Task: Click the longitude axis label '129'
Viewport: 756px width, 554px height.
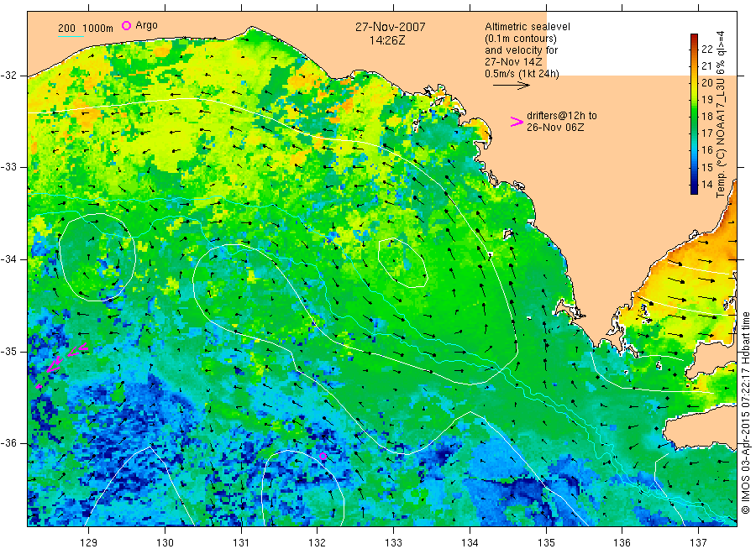Action: click(x=89, y=543)
